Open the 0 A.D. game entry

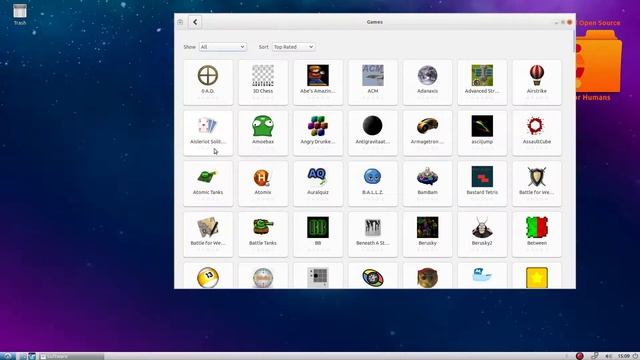click(x=208, y=82)
